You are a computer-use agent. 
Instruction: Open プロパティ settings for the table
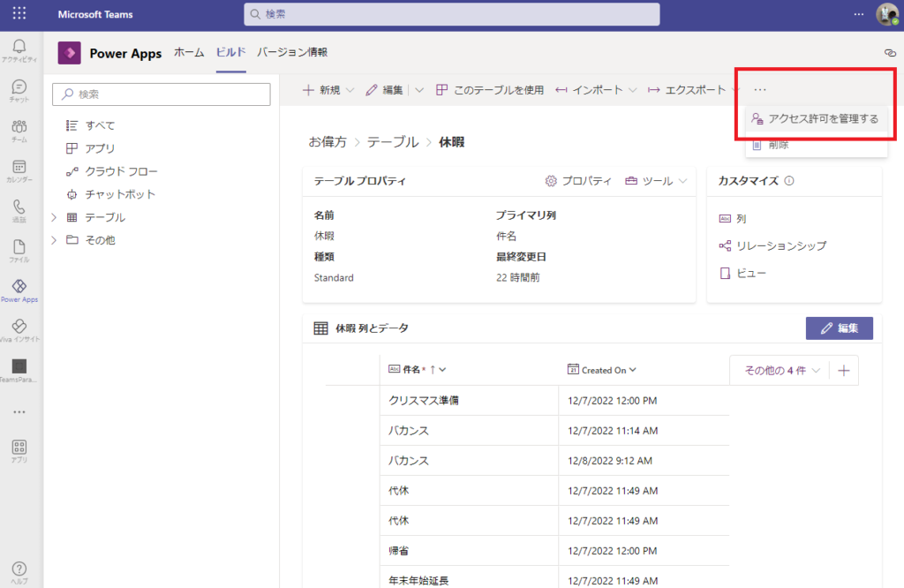(x=578, y=181)
